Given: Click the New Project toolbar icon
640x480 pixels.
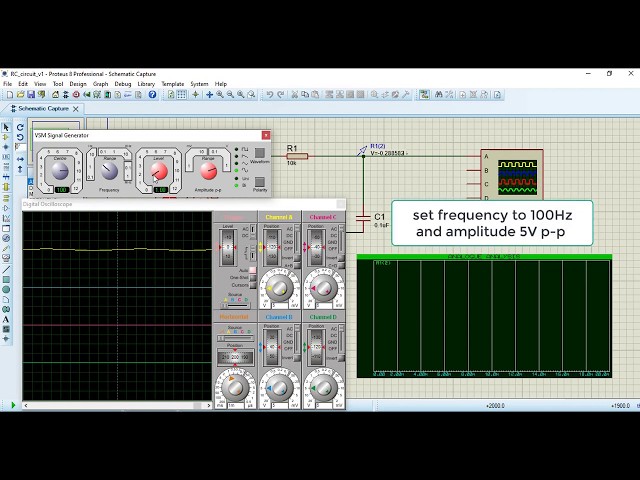Looking at the screenshot, I should coord(10,95).
